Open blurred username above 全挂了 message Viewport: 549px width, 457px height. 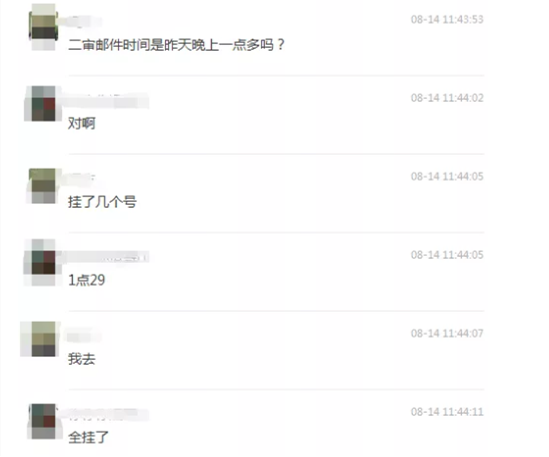(106, 414)
